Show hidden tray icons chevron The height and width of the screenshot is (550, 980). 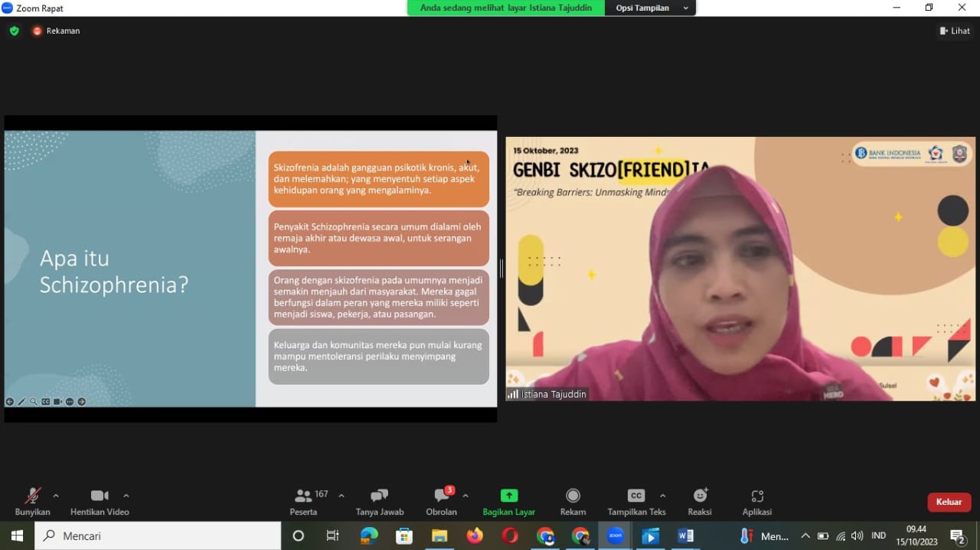pyautogui.click(x=805, y=535)
